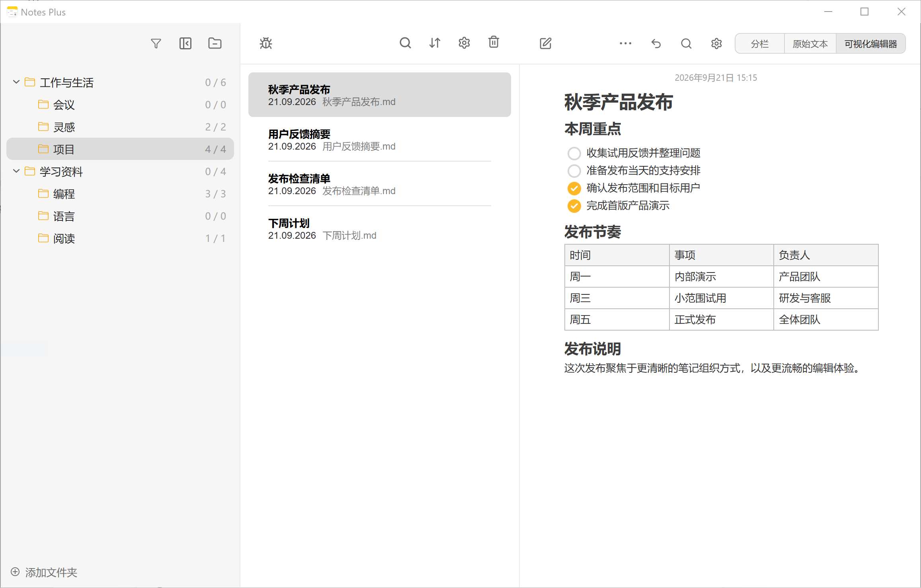Click folder icon of 阅读
This screenshot has width=921, height=588.
43,238
